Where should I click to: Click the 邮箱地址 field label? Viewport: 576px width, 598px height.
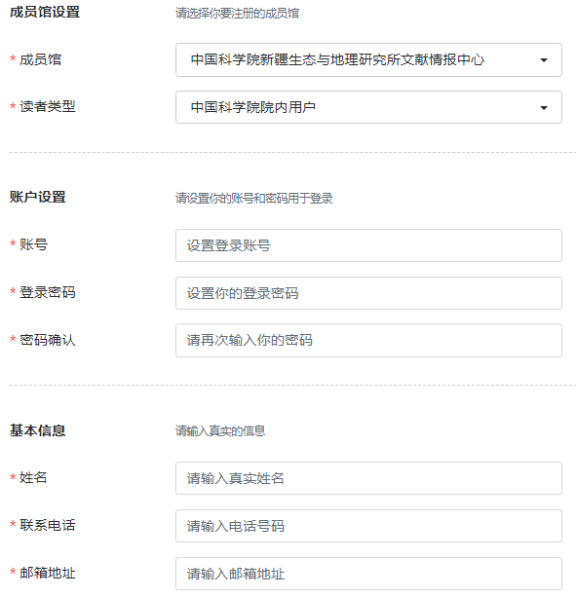pos(47,573)
